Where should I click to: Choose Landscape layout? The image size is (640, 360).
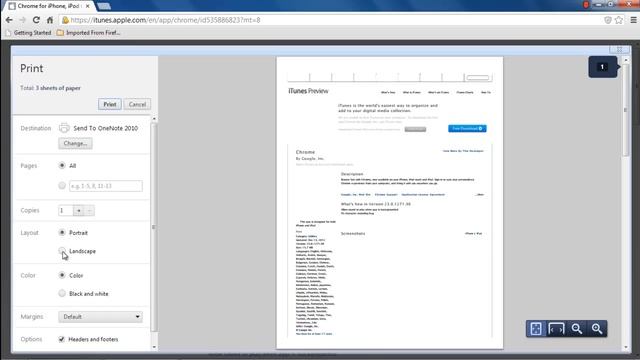point(62,251)
